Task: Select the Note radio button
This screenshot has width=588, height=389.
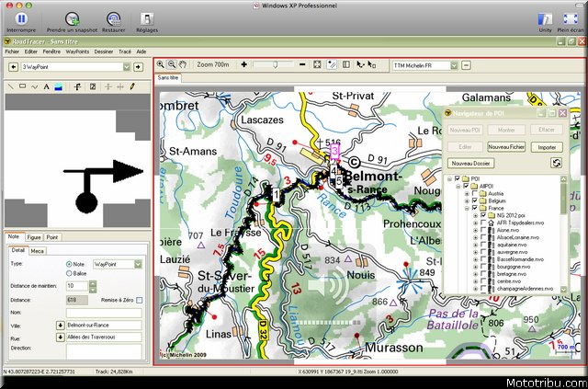Action: coord(69,264)
